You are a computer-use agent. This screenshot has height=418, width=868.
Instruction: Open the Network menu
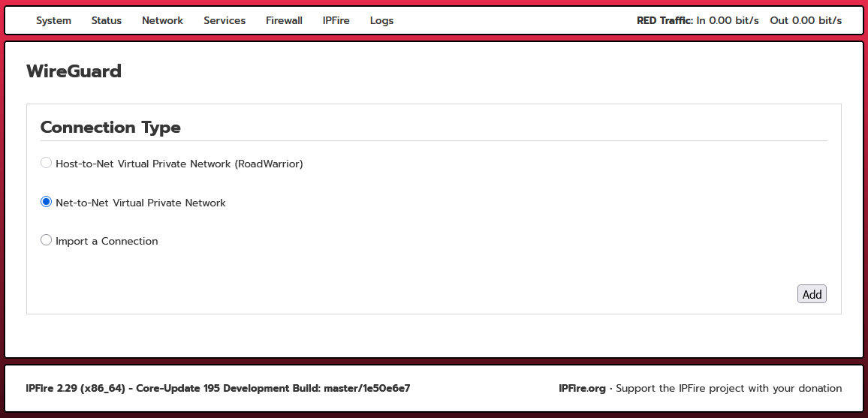[x=162, y=20]
